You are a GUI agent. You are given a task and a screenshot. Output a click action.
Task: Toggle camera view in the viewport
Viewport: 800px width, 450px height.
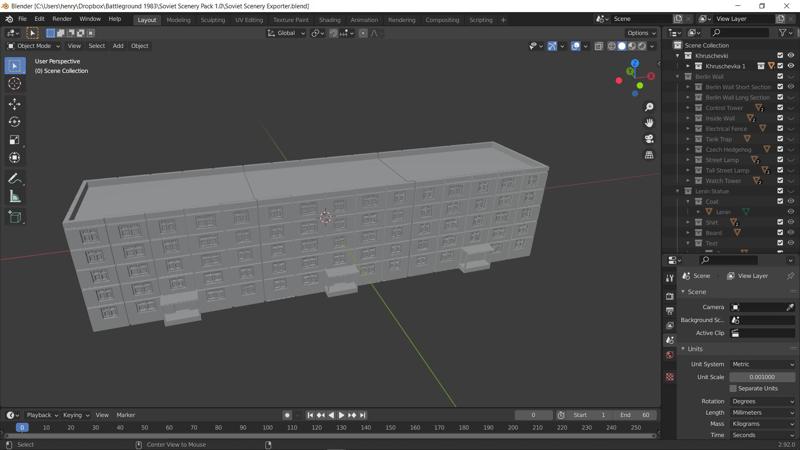(x=649, y=139)
